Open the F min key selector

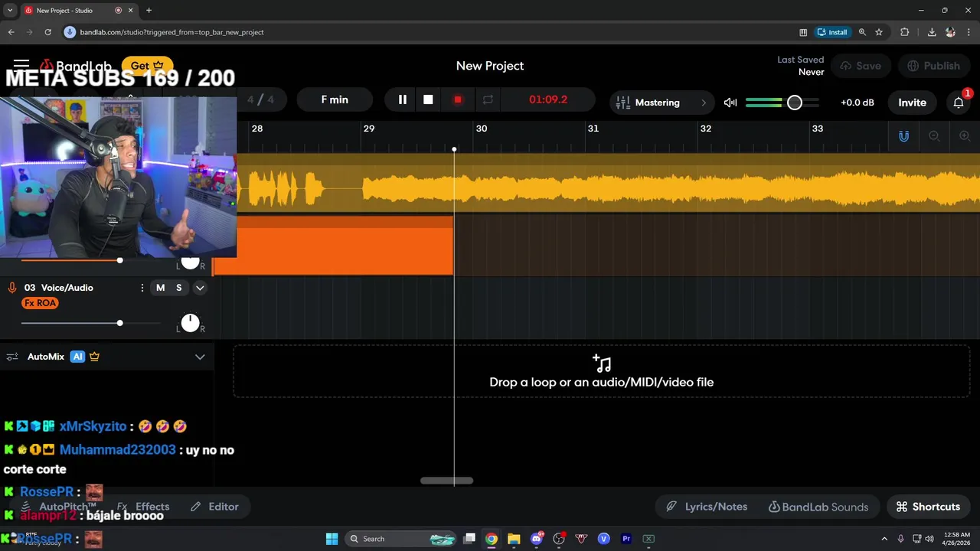tap(335, 99)
